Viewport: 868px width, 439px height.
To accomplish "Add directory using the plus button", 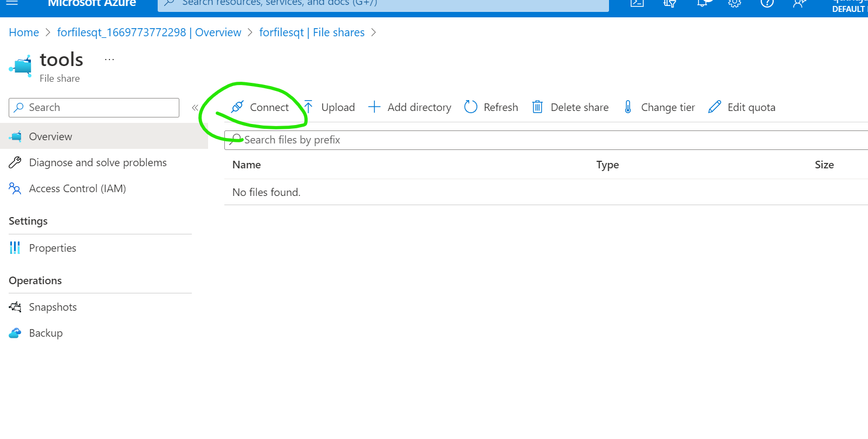I will (410, 107).
